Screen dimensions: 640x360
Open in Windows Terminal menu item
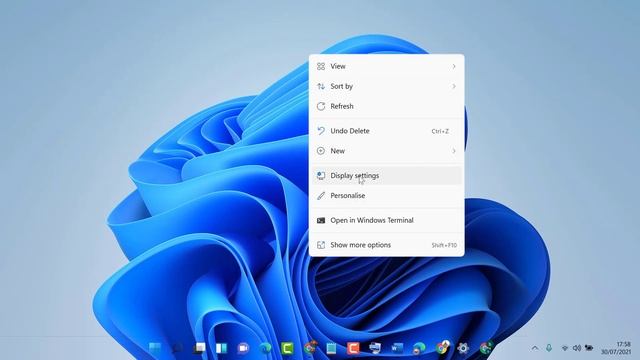(x=387, y=220)
